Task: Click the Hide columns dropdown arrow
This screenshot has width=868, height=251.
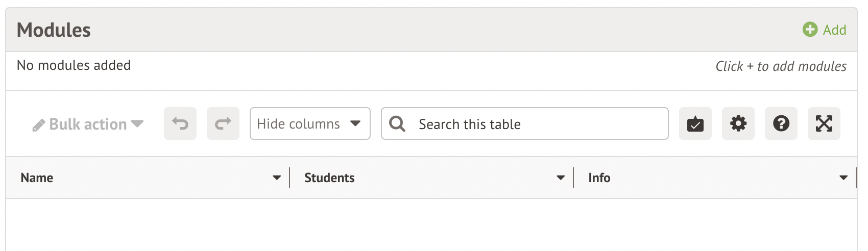Action: (355, 123)
